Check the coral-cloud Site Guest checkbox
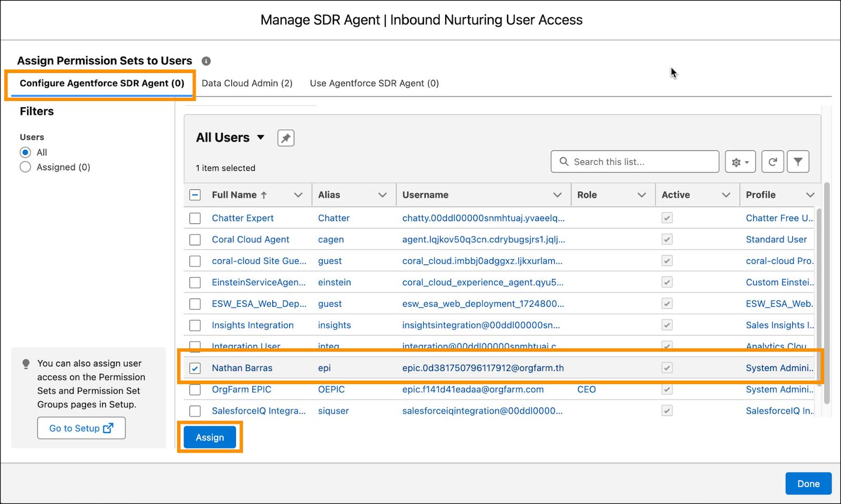This screenshot has height=504, width=841. coord(195,261)
